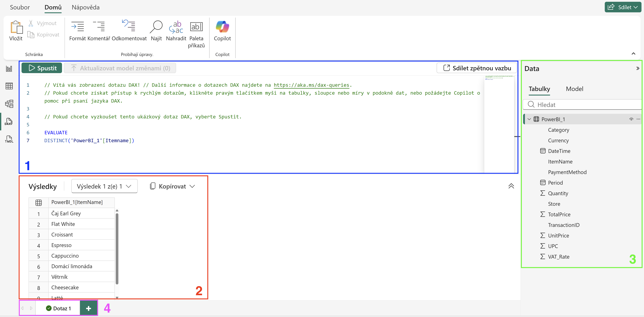Select the Tabulky tab in Data pane
644x317 pixels.
[x=539, y=89]
